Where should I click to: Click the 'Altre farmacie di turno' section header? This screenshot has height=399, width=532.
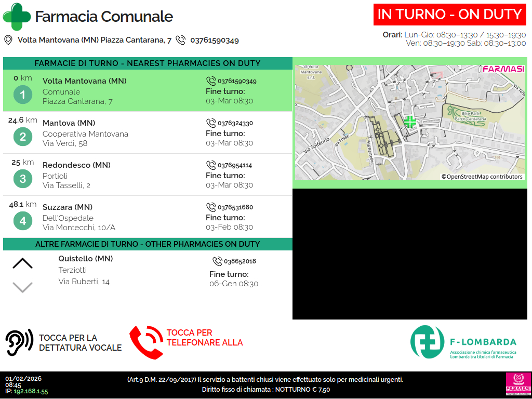(148, 244)
